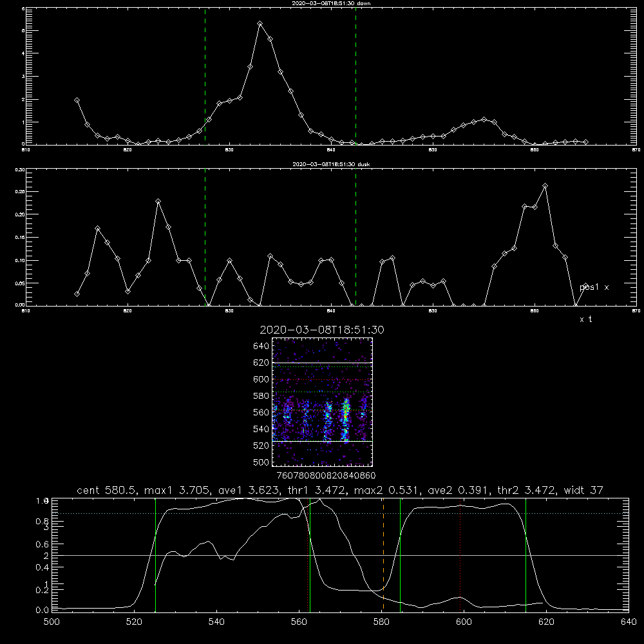Click the spectrogram y-axis label '540'

click(261, 429)
